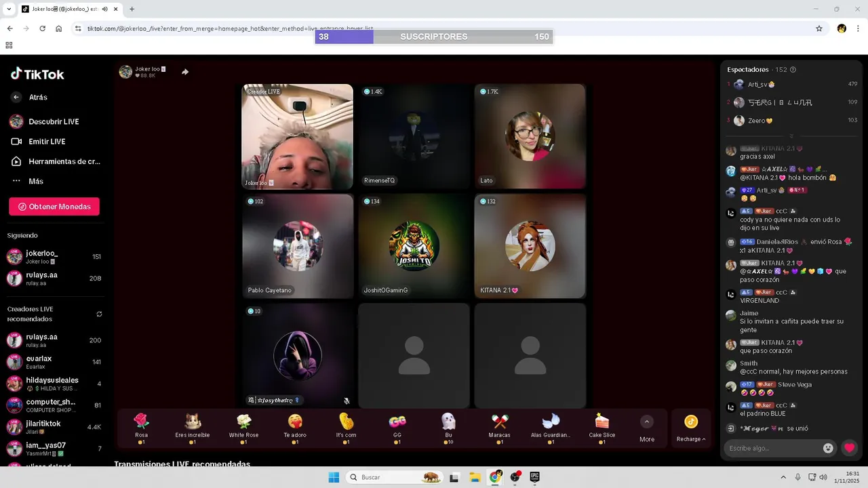The height and width of the screenshot is (488, 868).
Task: Open computer_sh... recommended live
Action: point(54,405)
